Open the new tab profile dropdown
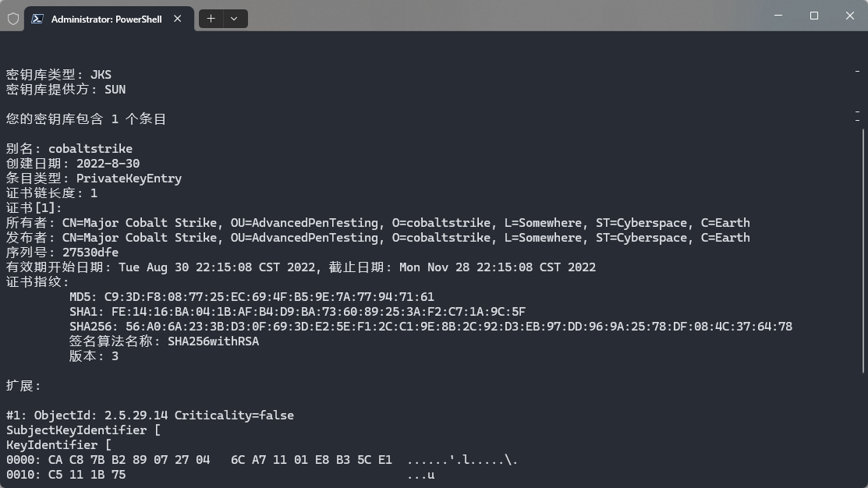Viewport: 868px width, 488px height. [235, 19]
